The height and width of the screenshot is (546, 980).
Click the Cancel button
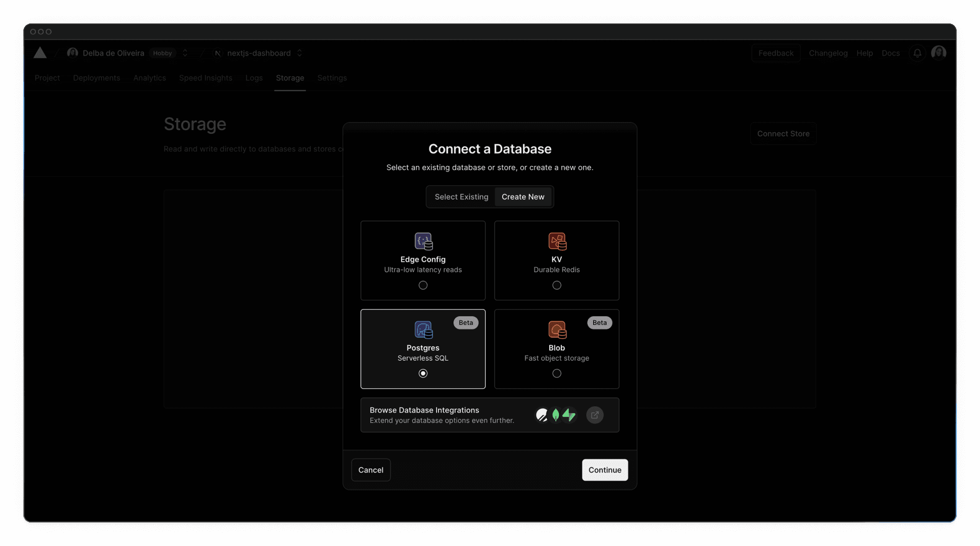coord(371,470)
